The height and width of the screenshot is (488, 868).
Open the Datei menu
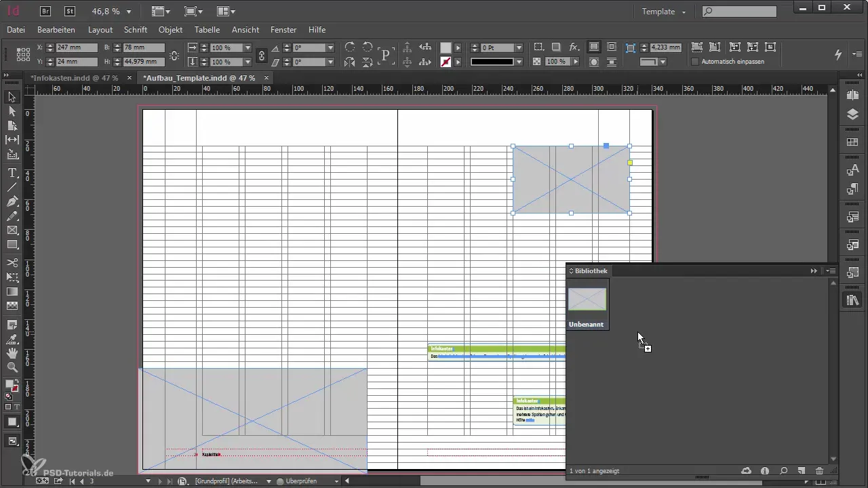tap(16, 30)
